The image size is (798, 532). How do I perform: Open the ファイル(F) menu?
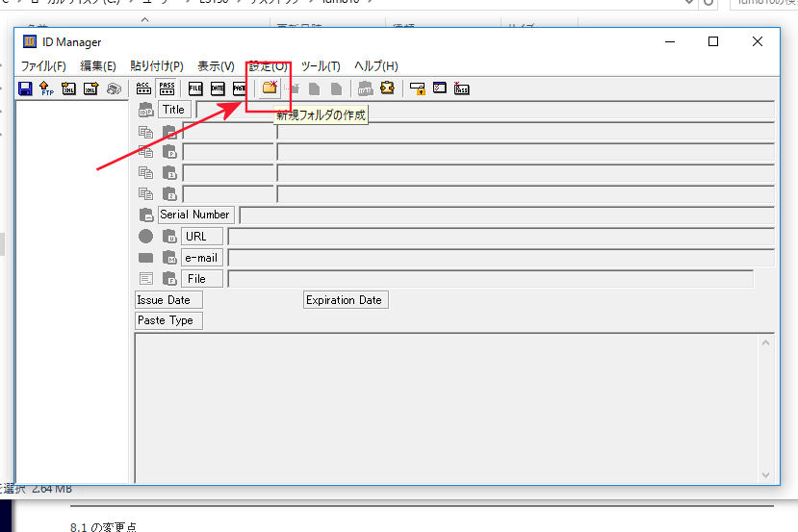click(43, 66)
